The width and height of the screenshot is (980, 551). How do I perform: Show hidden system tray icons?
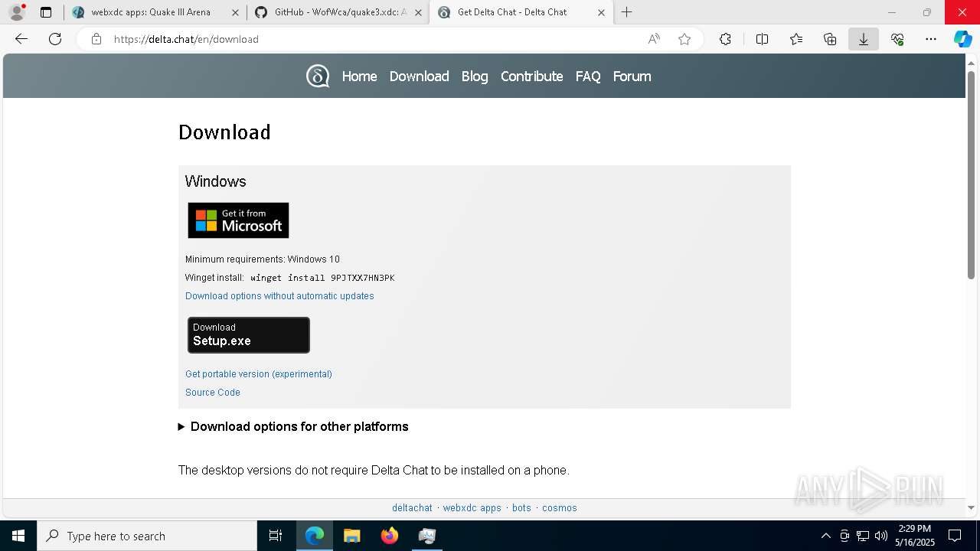825,536
